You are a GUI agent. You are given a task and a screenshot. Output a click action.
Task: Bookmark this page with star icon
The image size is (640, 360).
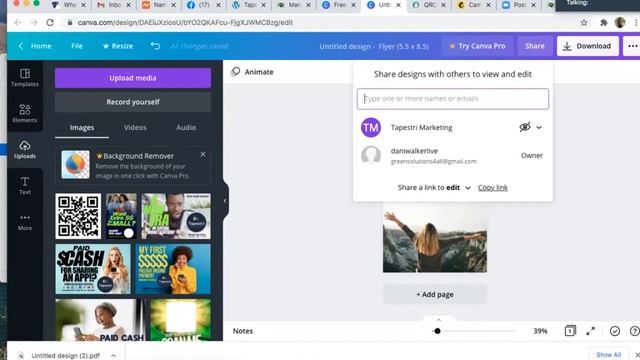584,23
